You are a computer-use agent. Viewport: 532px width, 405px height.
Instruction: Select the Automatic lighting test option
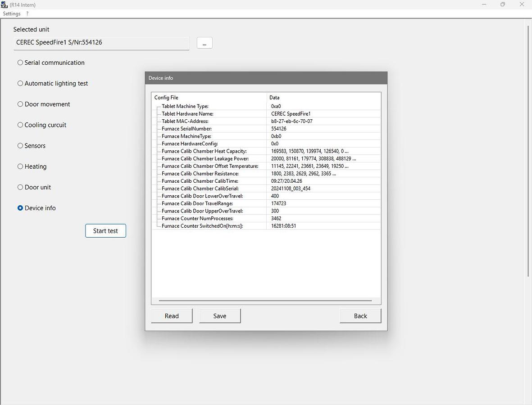20,83
